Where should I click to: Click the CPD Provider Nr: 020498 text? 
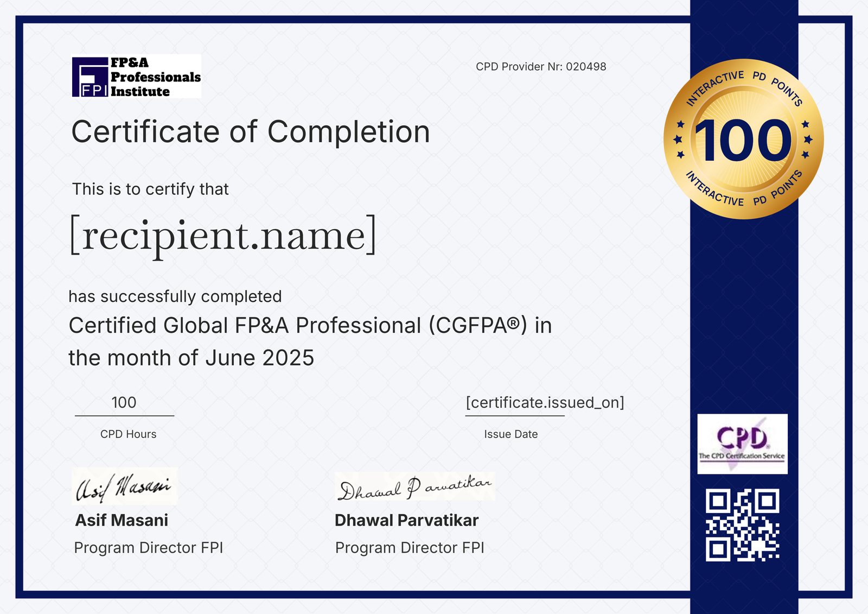click(541, 67)
